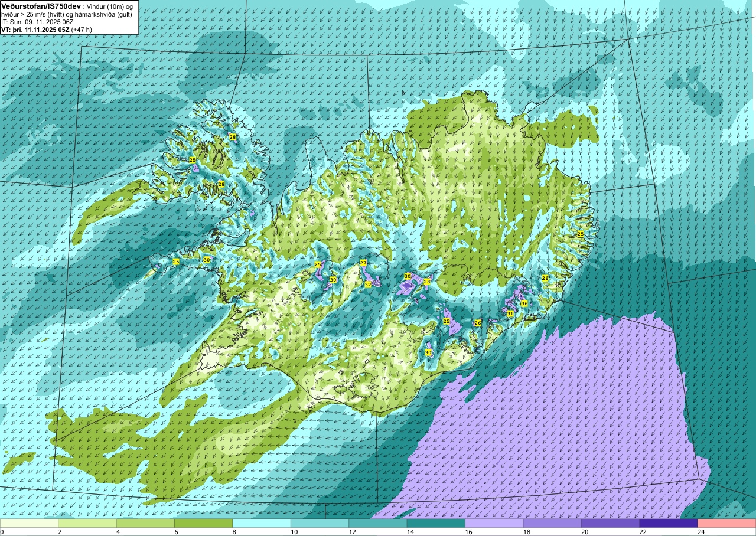
Task: Click the legend scale value 2
Action: coord(58,532)
